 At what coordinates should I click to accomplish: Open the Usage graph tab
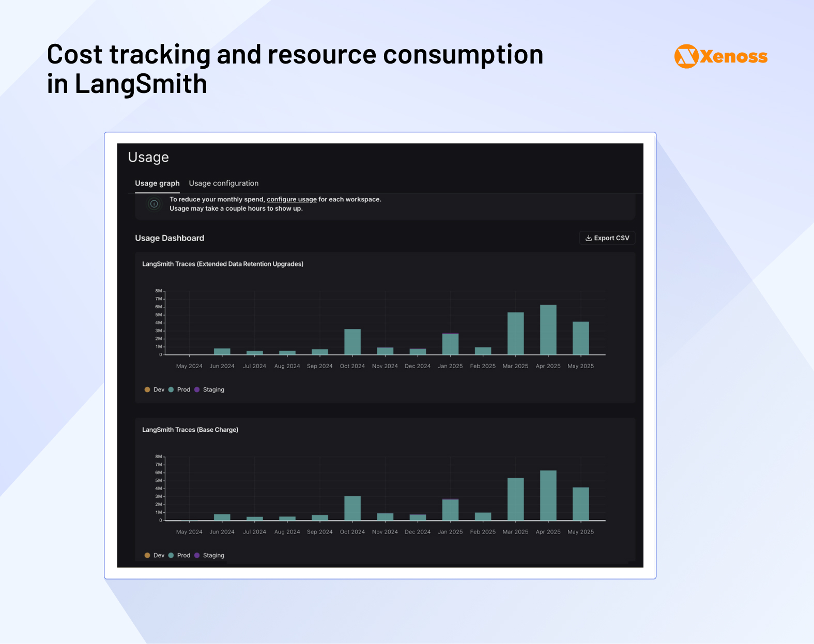(157, 183)
